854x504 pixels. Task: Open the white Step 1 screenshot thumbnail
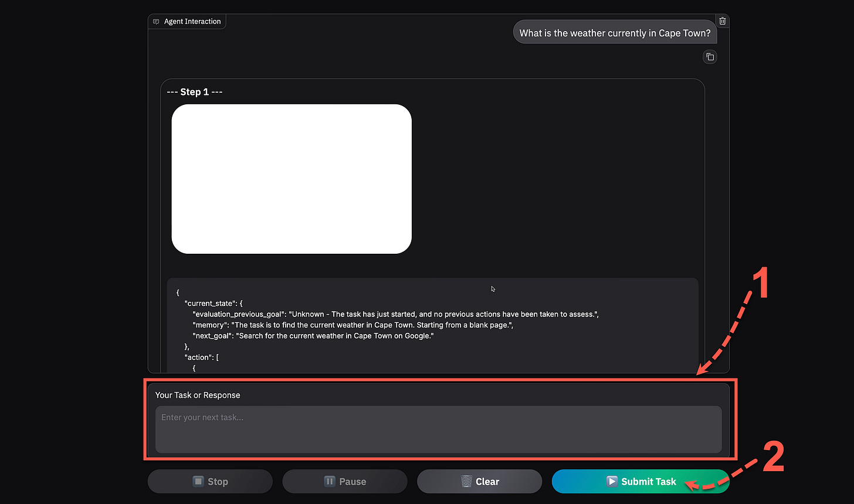pos(292,179)
